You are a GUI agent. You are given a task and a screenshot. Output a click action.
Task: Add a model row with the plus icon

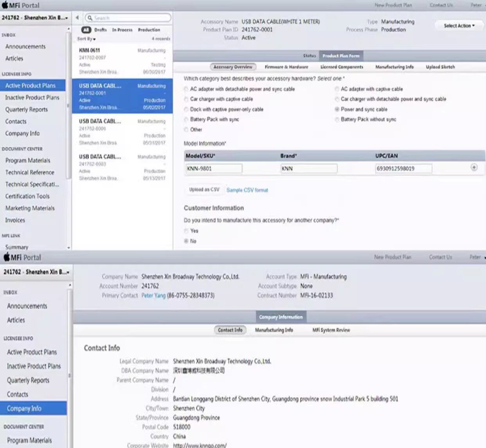pyautogui.click(x=474, y=167)
